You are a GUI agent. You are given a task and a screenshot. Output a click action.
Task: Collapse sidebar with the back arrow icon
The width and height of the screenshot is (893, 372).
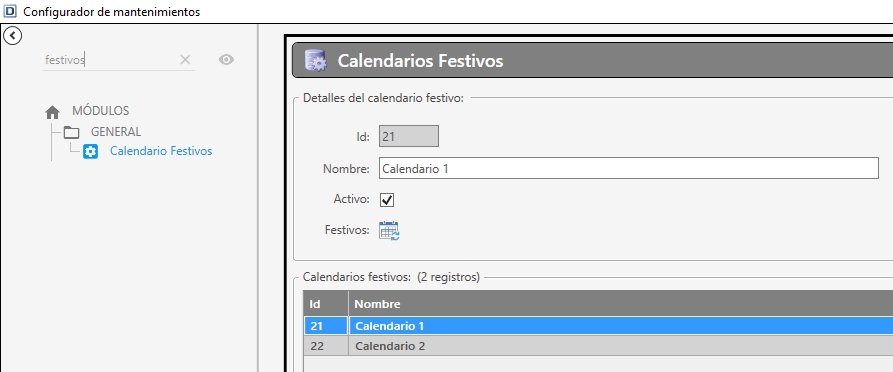coord(13,36)
